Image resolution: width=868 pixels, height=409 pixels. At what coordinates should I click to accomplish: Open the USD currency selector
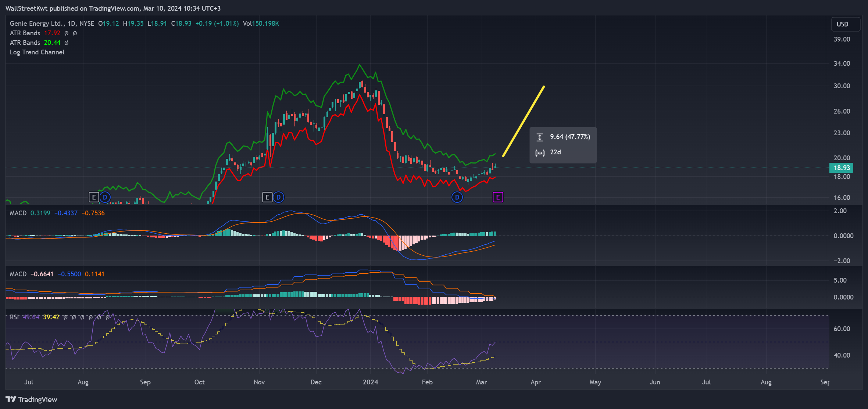846,24
